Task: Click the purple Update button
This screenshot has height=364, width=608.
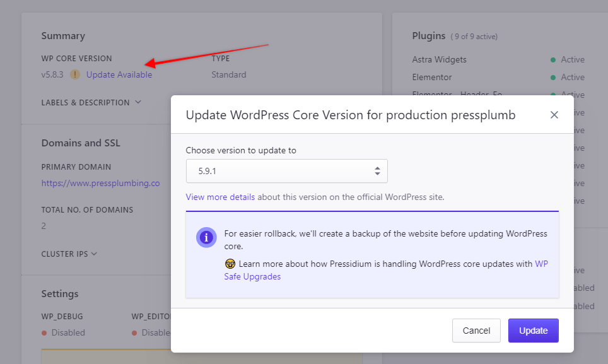Action: point(533,331)
